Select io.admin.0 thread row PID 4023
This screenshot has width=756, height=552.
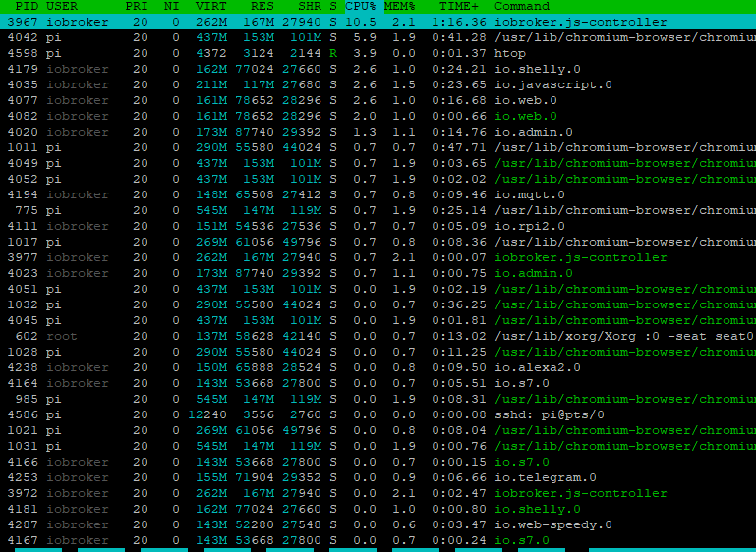pos(378,273)
